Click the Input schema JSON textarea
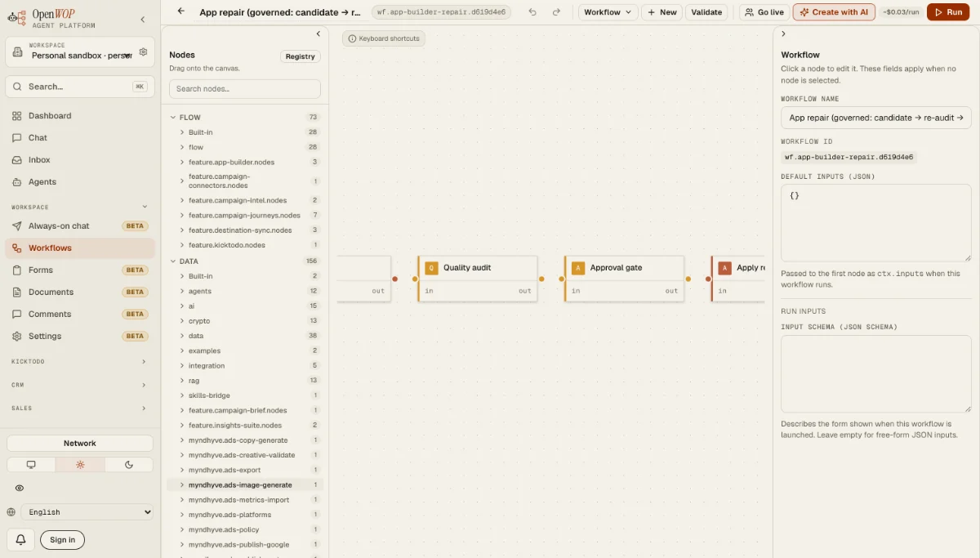 tap(876, 374)
